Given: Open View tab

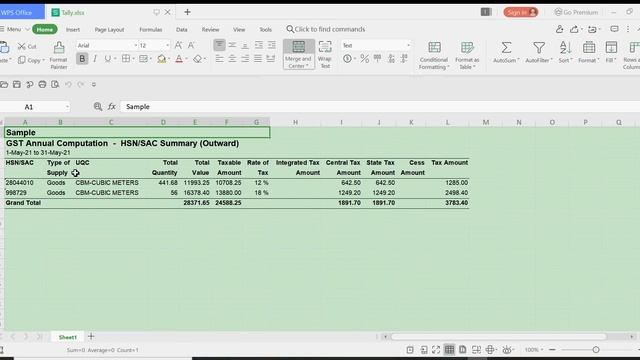Looking at the screenshot, I should click(239, 29).
